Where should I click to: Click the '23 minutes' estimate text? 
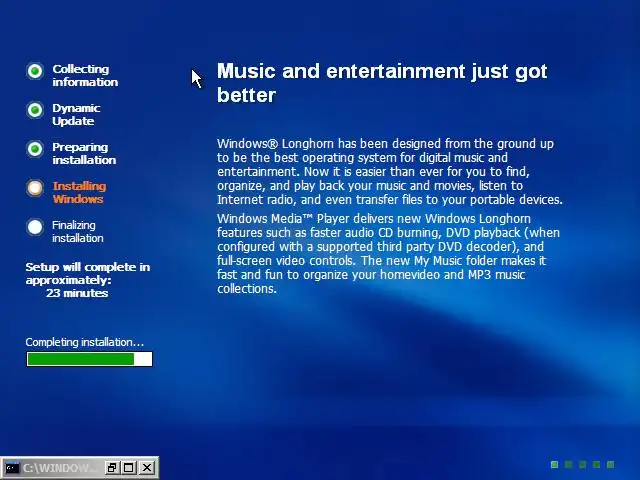click(77, 293)
